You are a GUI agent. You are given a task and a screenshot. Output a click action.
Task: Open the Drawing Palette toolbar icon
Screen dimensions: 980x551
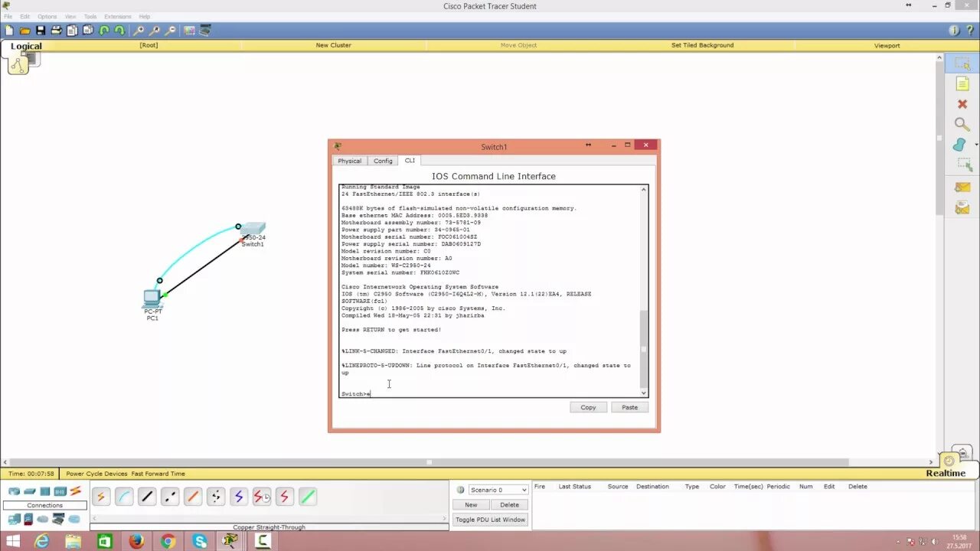(189, 31)
